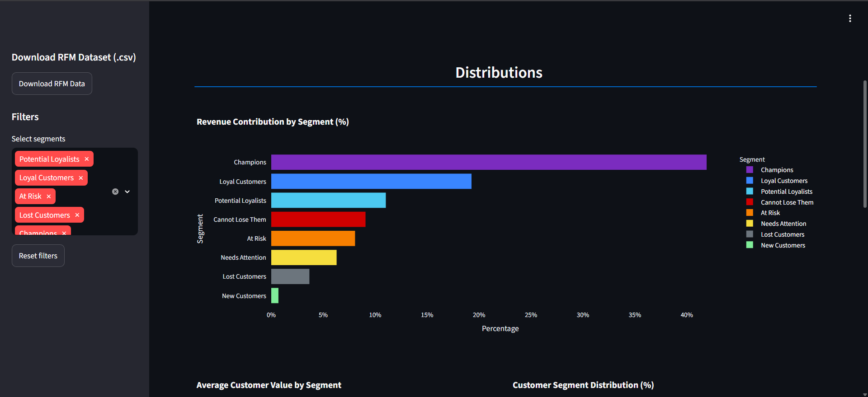Expand the segments dropdown chevron
This screenshot has width=868, height=397.
(x=127, y=191)
